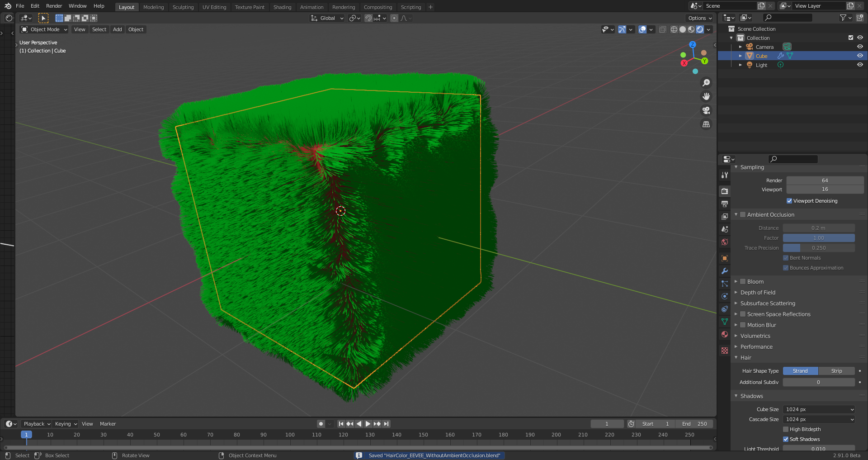This screenshot has height=460, width=868.
Task: Expand the Performance panel
Action: tap(756, 346)
